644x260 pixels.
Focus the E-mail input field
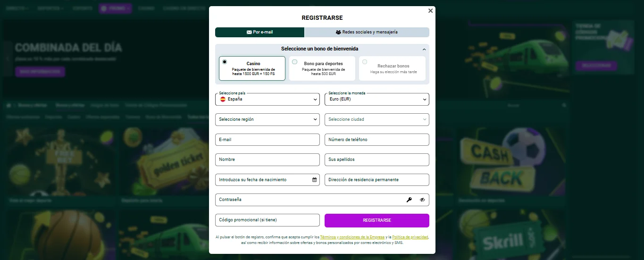pos(268,140)
